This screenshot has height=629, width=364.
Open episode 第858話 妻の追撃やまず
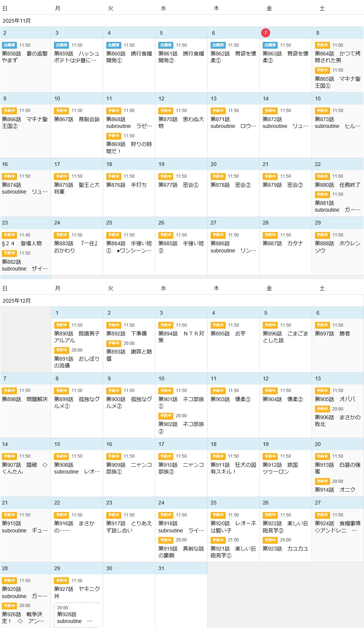[x=25, y=57]
